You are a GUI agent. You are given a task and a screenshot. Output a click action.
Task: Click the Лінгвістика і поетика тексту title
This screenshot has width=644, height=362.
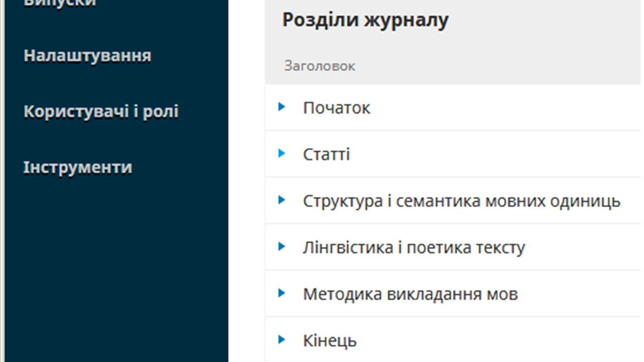tap(414, 248)
